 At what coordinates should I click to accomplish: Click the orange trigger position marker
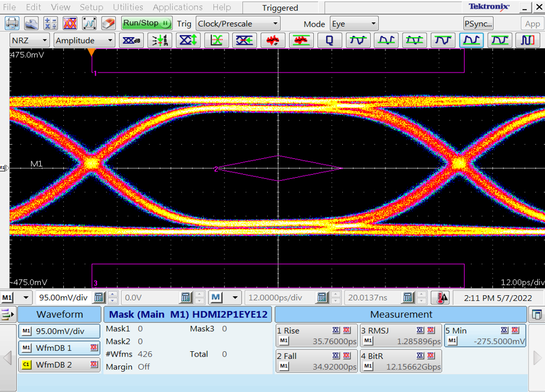tap(92, 53)
